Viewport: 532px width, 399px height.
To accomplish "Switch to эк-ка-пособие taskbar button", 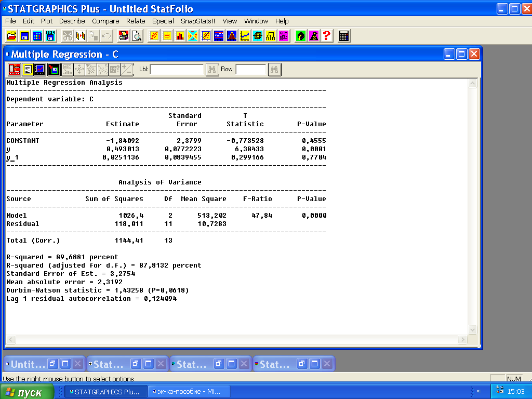I will [x=189, y=392].
